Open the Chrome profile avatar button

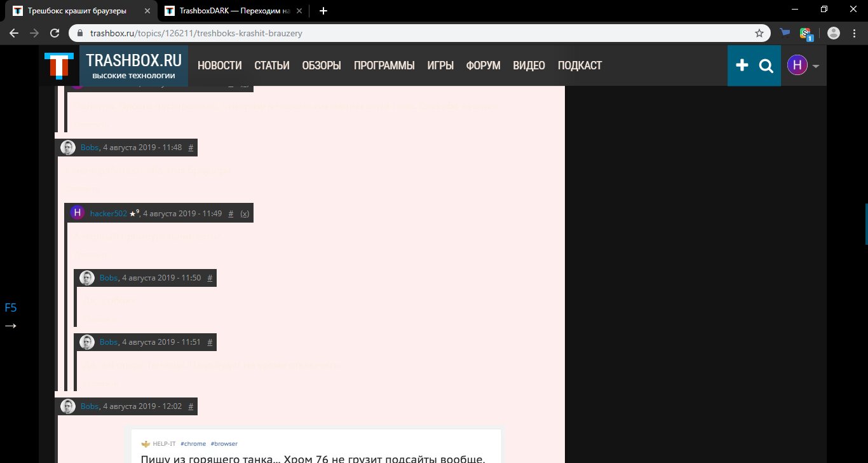pyautogui.click(x=834, y=33)
